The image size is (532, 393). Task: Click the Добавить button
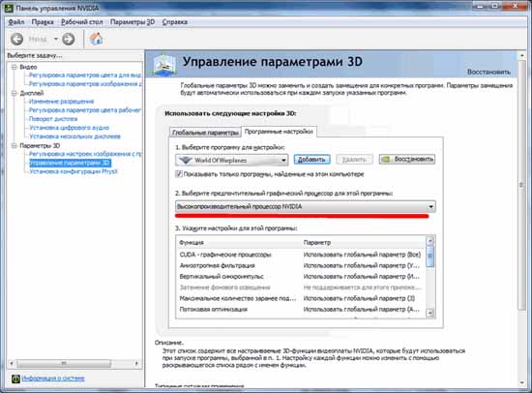point(311,160)
